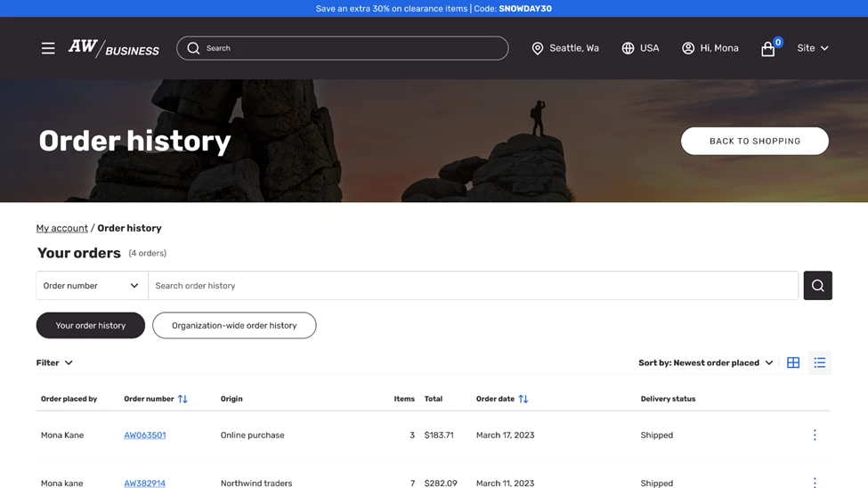868x488 pixels.
Task: Select the Your order history tab
Action: [91, 326]
